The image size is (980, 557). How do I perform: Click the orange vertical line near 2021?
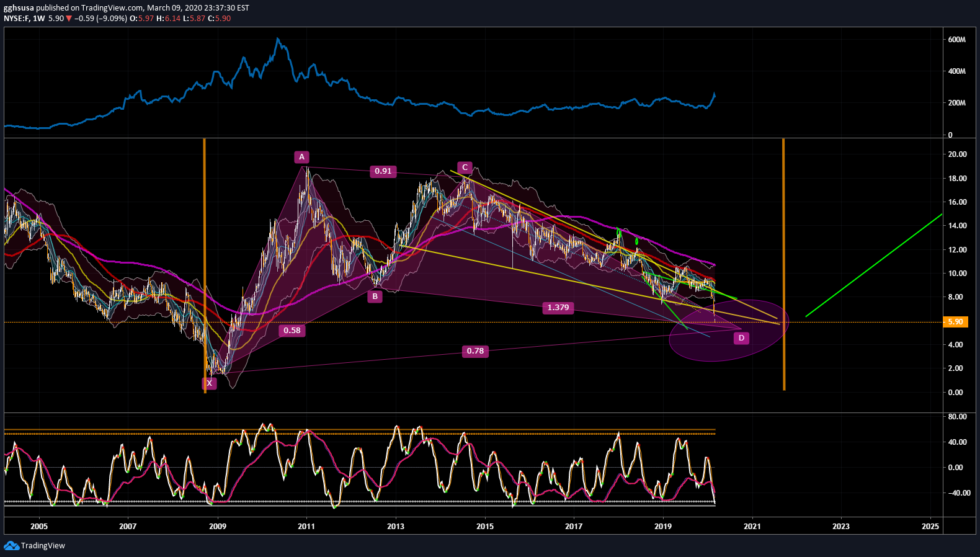pyautogui.click(x=784, y=265)
